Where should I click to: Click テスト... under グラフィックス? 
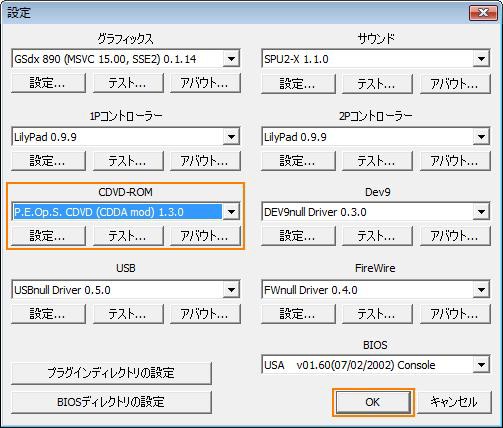click(x=128, y=83)
